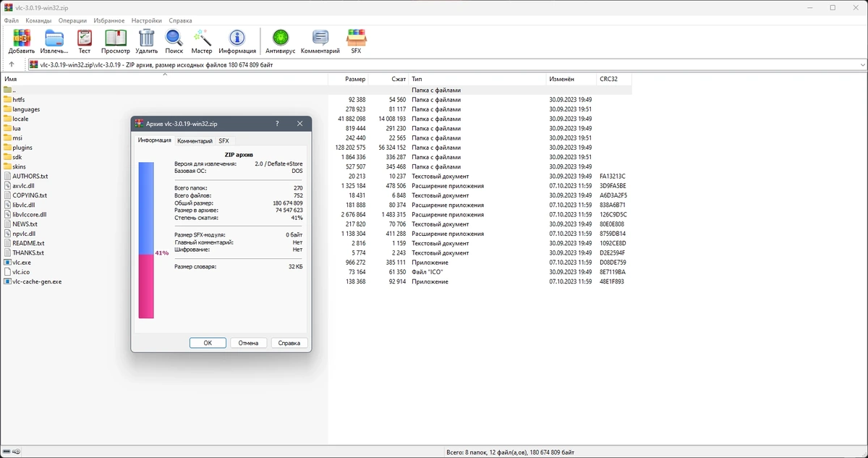Open the Просмотр (View) toolbar icon
The height and width of the screenshot is (458, 868).
coord(116,38)
